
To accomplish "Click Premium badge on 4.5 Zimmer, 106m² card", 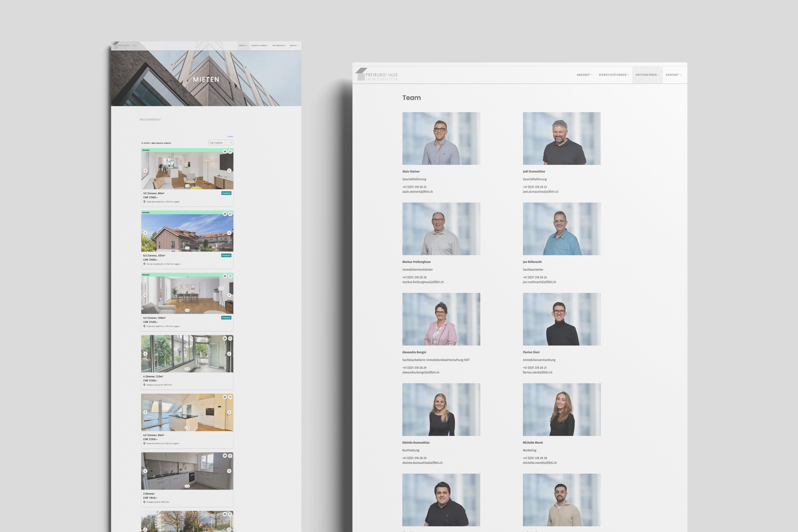I will point(226,318).
